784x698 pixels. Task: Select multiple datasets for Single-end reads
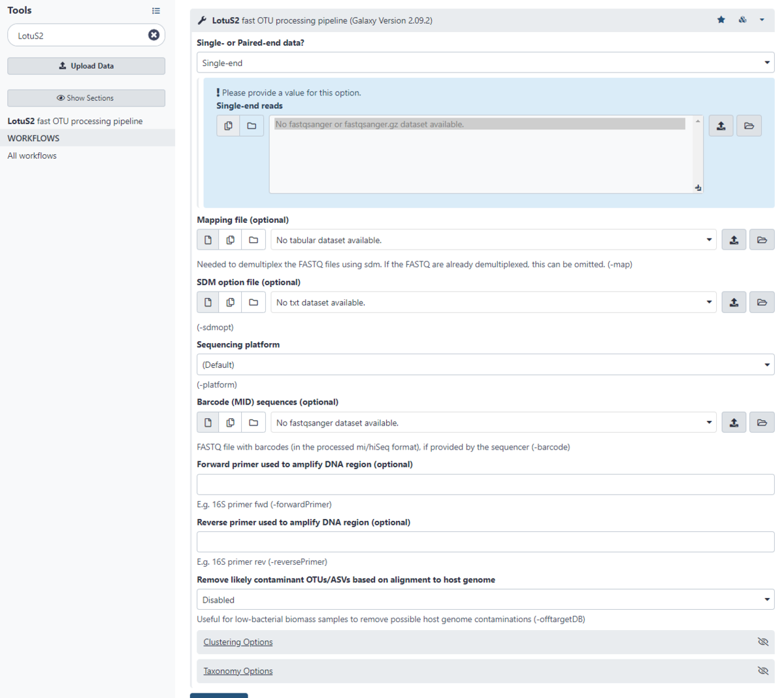(x=228, y=125)
